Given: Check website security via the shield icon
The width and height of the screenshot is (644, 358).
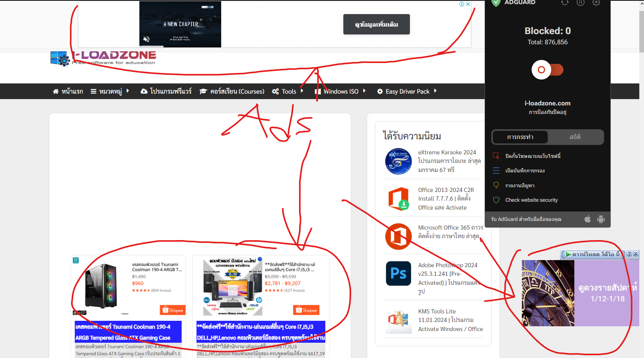Looking at the screenshot, I should (x=496, y=200).
